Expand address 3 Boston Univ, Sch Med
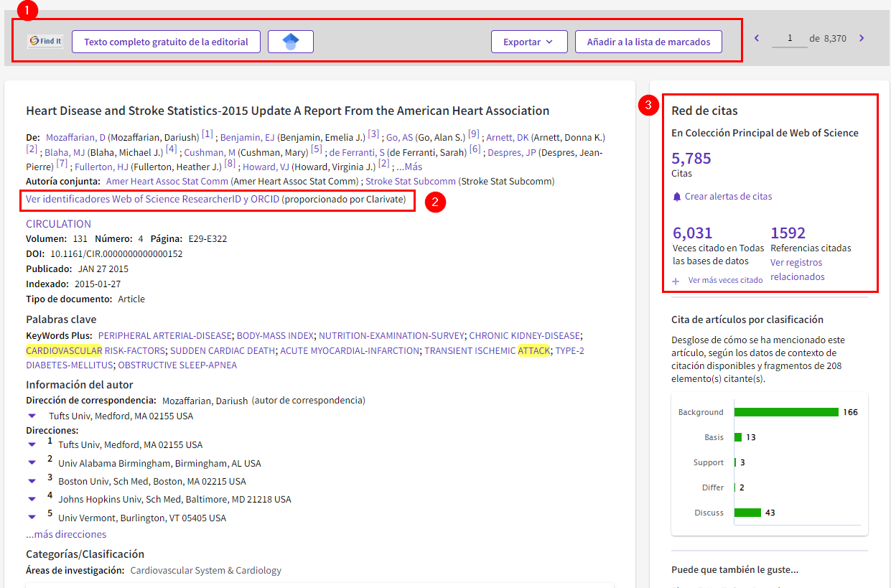Screen dimensions: 891x588 (32, 481)
